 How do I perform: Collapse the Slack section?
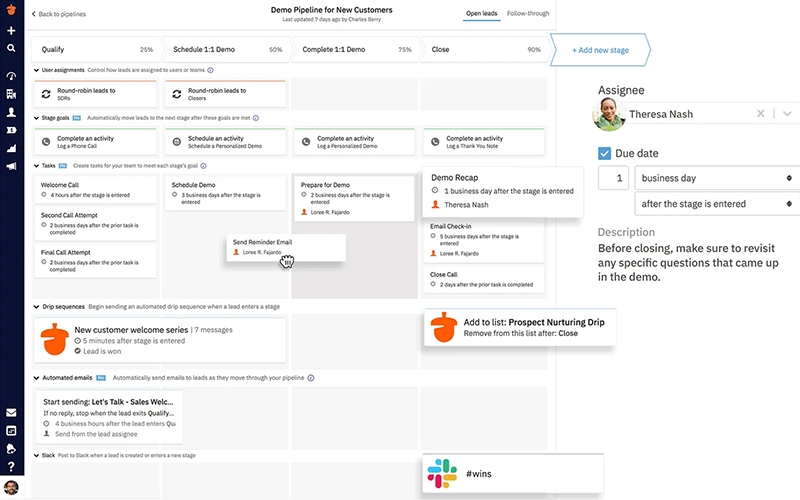pos(36,456)
